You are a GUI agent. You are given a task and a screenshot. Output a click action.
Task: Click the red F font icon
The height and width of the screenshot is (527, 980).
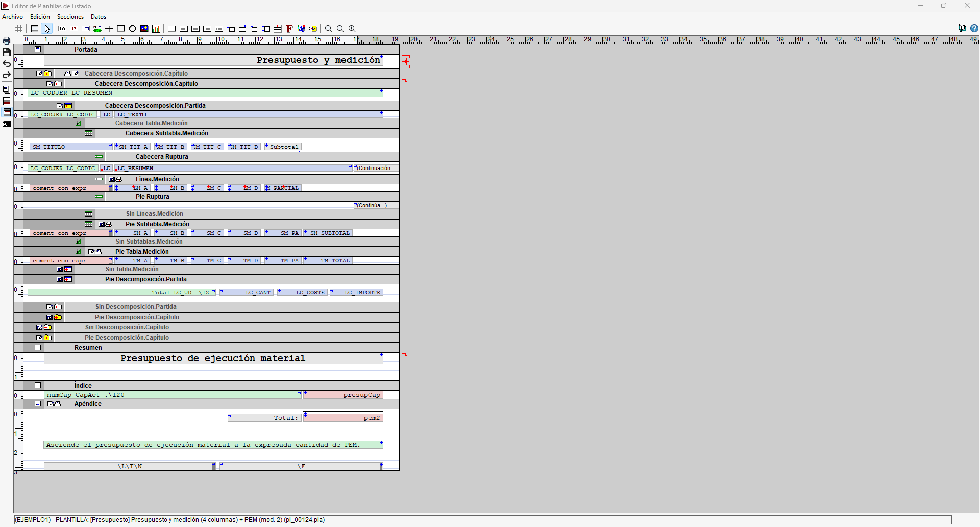pos(289,29)
